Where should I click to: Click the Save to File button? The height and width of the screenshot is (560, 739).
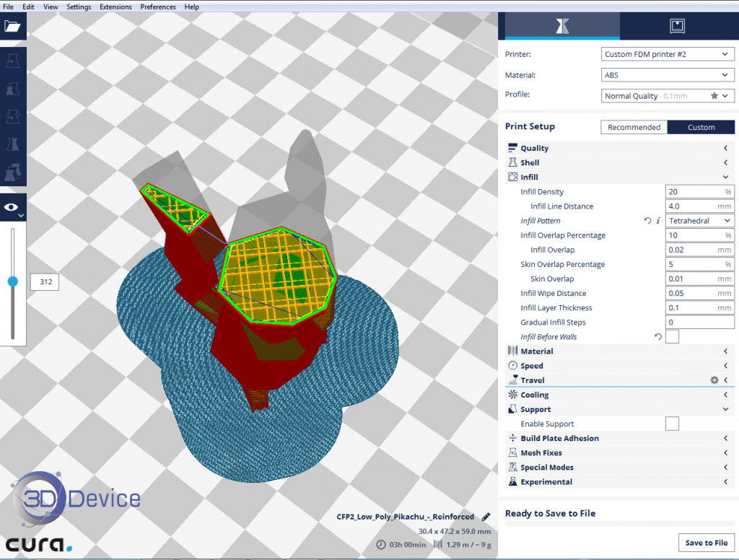click(x=706, y=543)
